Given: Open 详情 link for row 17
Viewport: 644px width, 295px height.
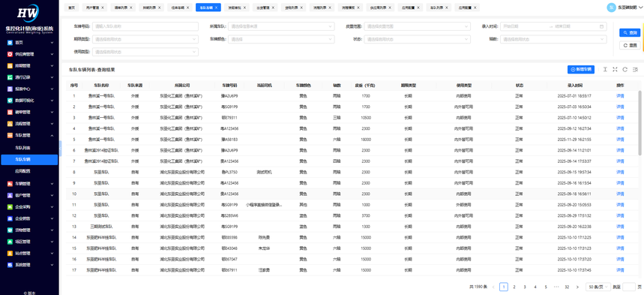Looking at the screenshot, I should click(620, 270).
